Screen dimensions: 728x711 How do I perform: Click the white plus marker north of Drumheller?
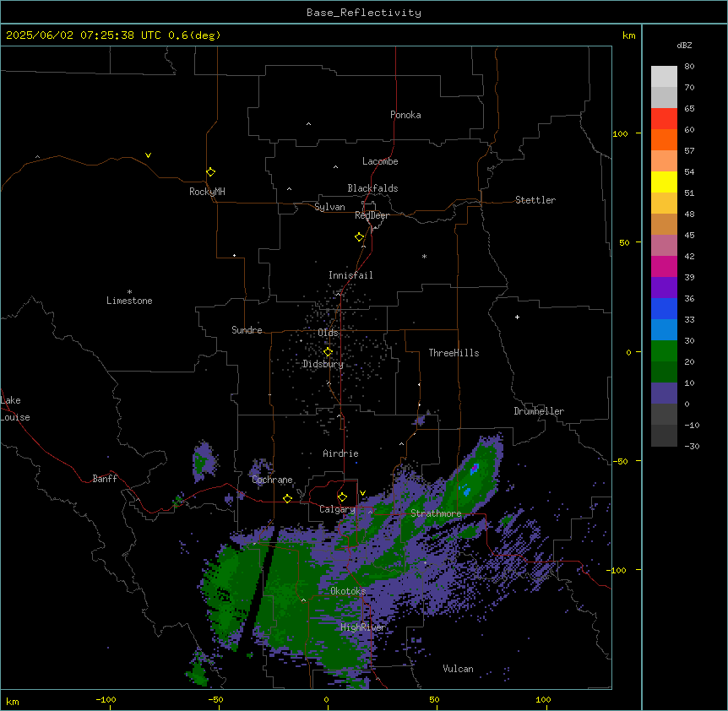click(x=517, y=317)
